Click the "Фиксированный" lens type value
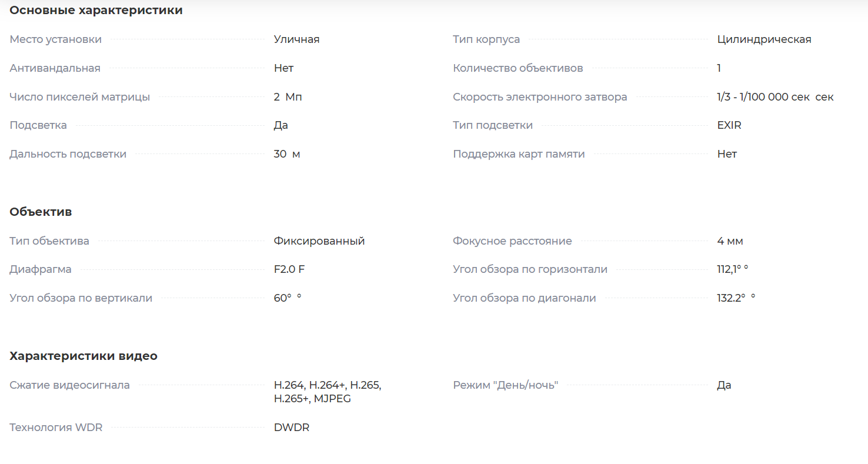 point(319,241)
